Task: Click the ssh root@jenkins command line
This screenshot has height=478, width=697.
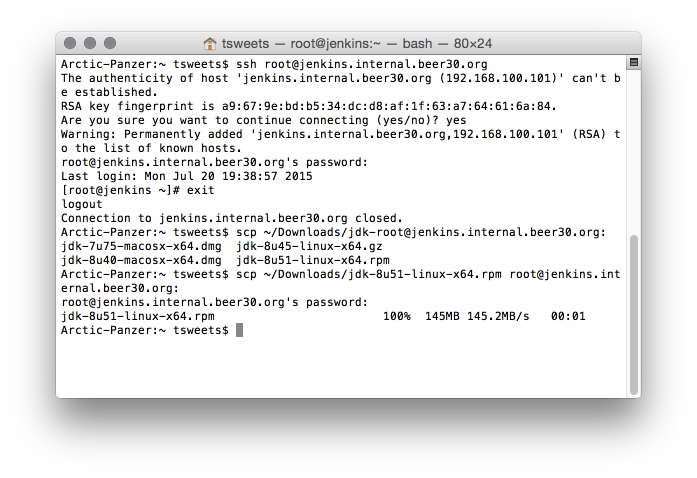Action: (274, 64)
